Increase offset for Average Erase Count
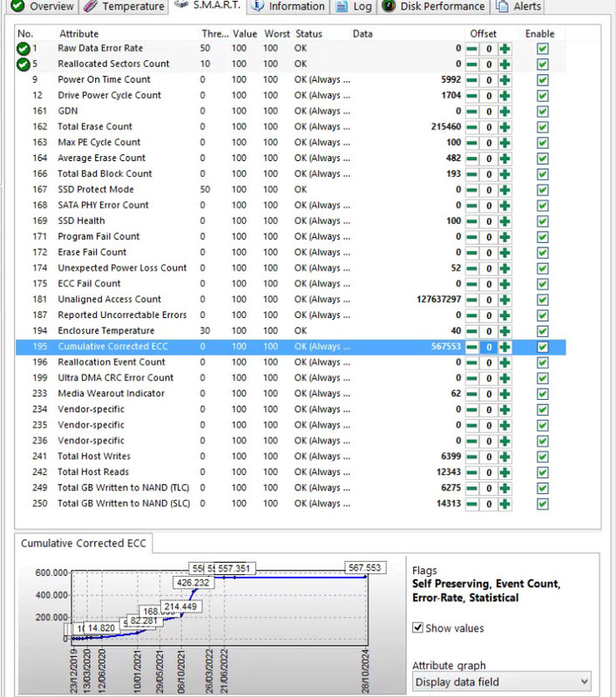 504,159
